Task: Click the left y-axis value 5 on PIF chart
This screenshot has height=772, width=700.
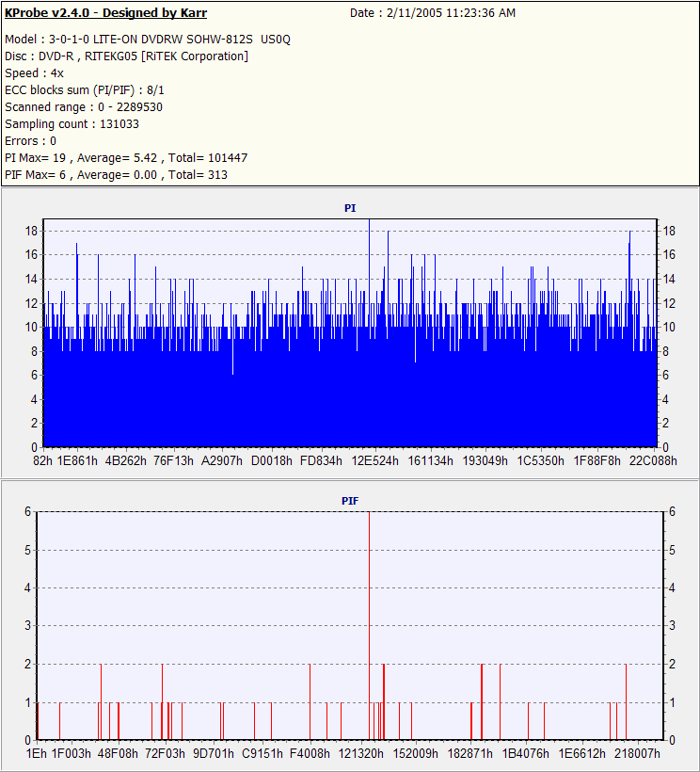Action: click(x=28, y=550)
